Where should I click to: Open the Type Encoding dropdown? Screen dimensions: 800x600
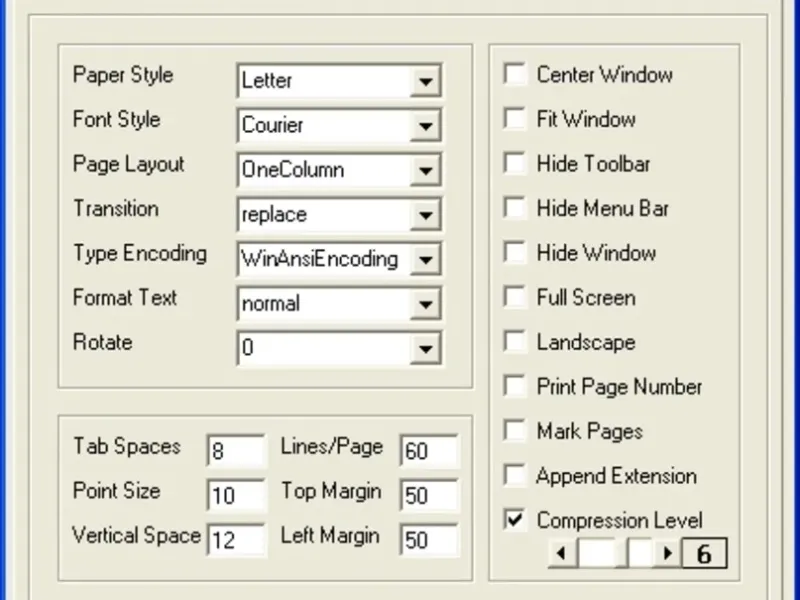(426, 260)
